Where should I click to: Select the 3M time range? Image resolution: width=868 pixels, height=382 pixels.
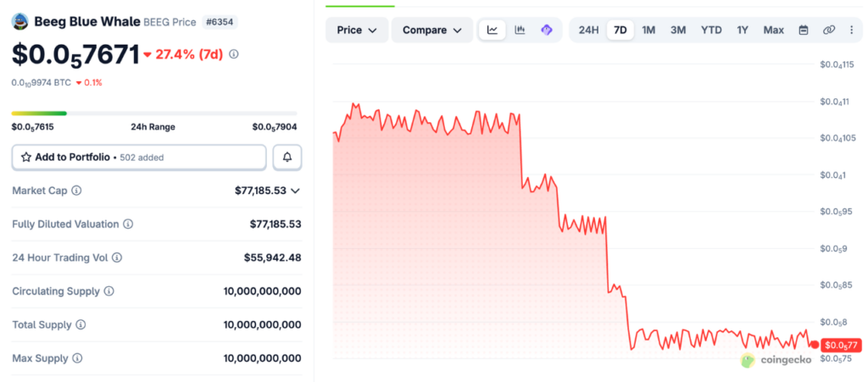(678, 30)
